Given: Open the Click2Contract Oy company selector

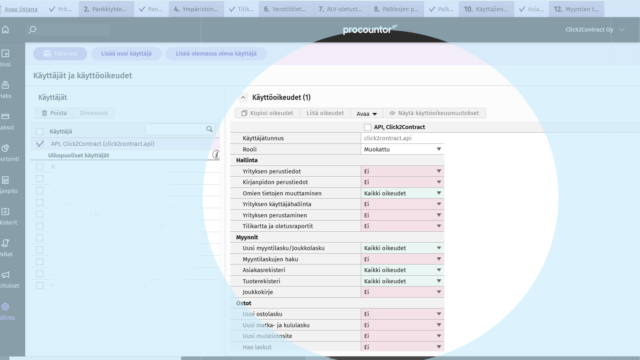Looking at the screenshot, I should pyautogui.click(x=595, y=29).
